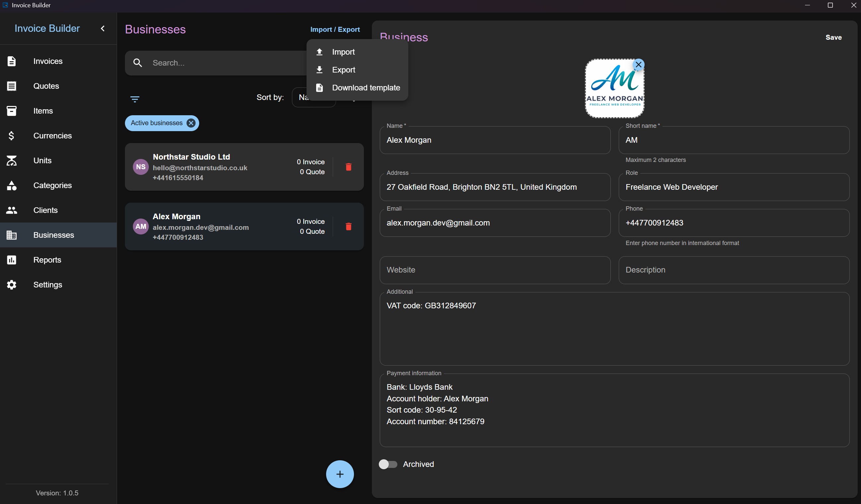The width and height of the screenshot is (861, 504).
Task: Click the Role field
Action: click(x=734, y=187)
